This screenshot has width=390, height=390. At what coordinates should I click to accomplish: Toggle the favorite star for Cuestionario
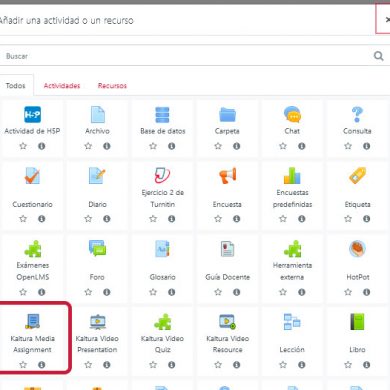click(23, 219)
